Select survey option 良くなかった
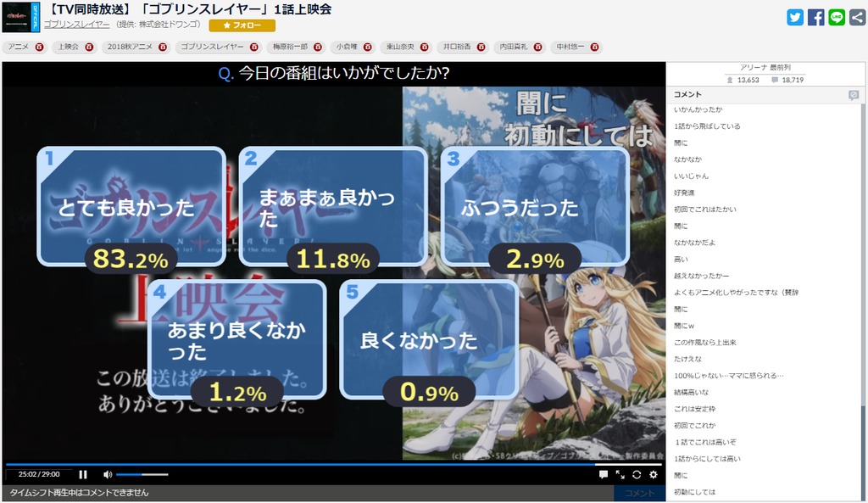 pos(429,339)
